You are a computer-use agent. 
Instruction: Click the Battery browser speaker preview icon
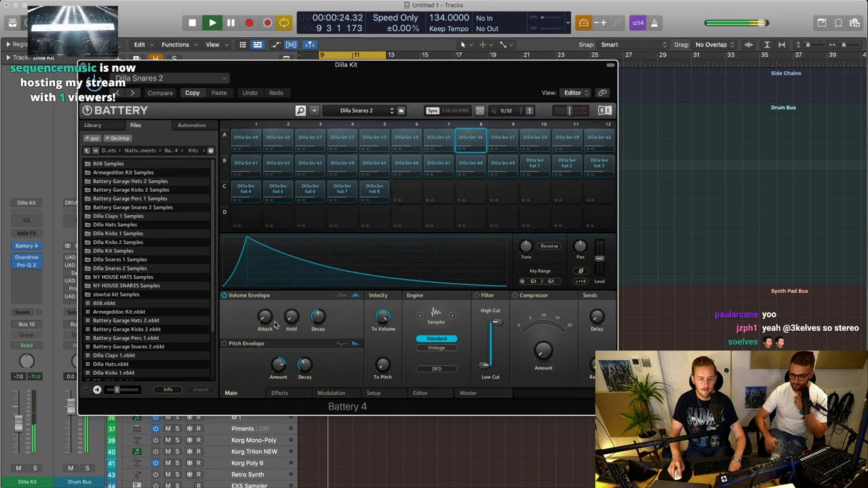click(97, 390)
